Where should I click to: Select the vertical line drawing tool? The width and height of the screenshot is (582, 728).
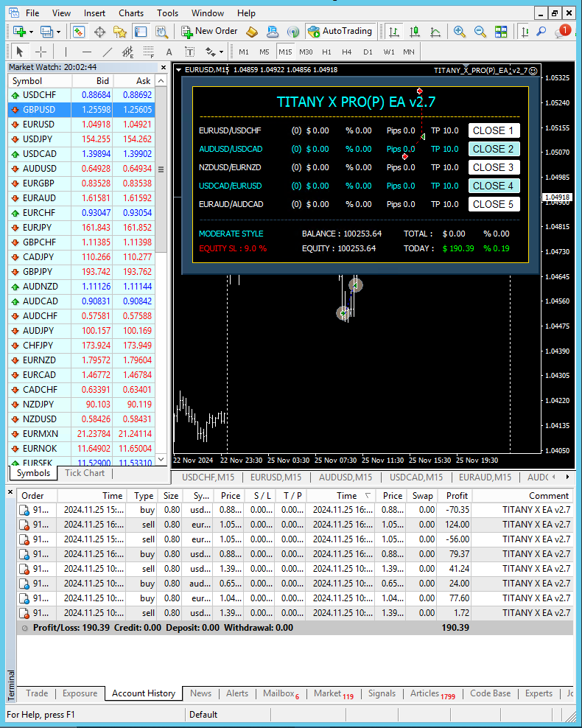(66, 52)
